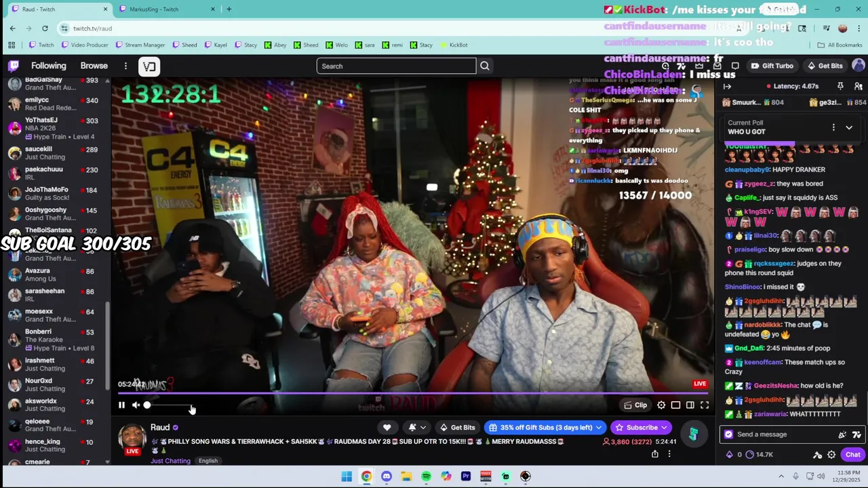Image resolution: width=868 pixels, height=488 pixels.
Task: Switch the video to fullscreen
Action: (x=705, y=405)
